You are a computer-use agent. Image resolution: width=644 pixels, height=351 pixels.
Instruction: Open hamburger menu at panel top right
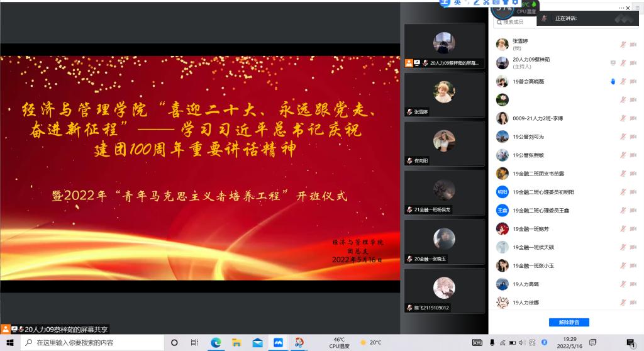(x=636, y=8)
